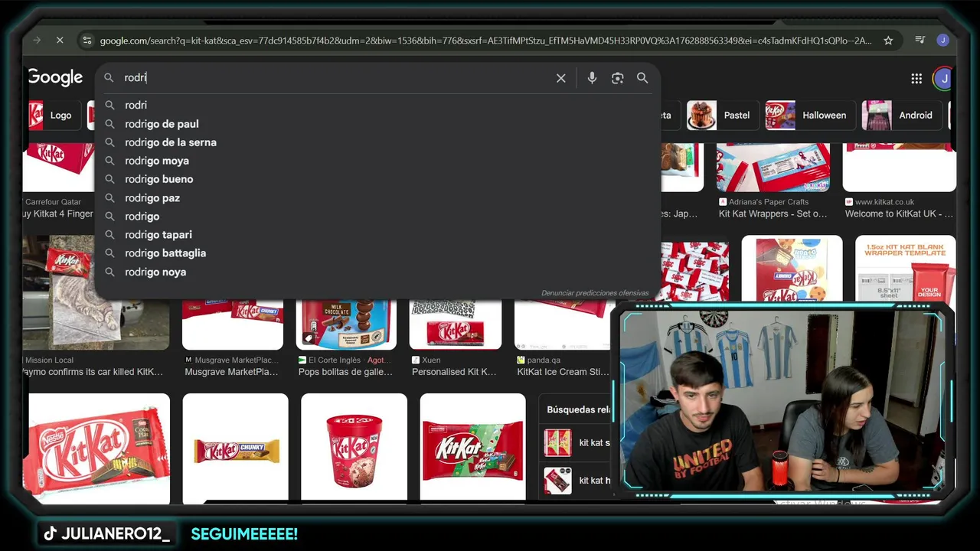The width and height of the screenshot is (980, 551).
Task: Click the JULIANERO12_ TikTok handle
Action: [116, 534]
